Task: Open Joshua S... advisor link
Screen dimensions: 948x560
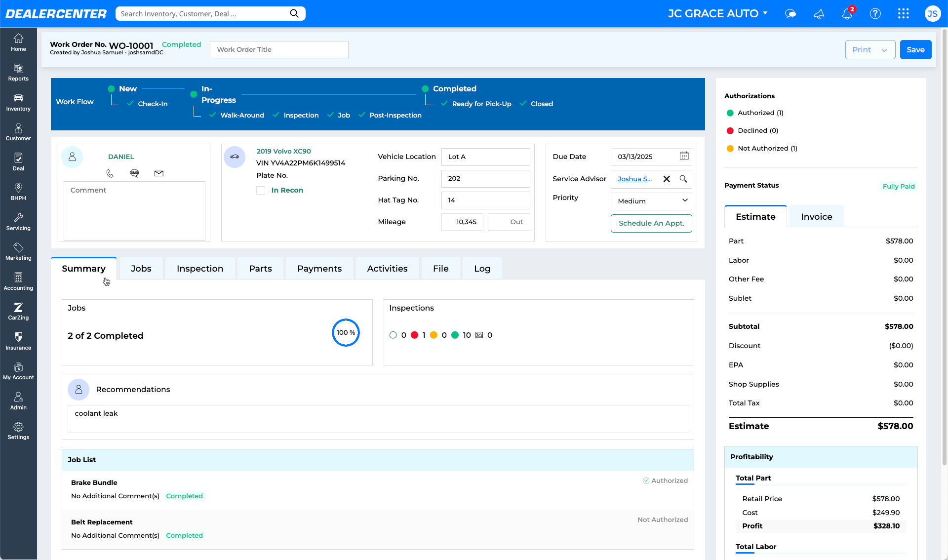Action: click(634, 179)
